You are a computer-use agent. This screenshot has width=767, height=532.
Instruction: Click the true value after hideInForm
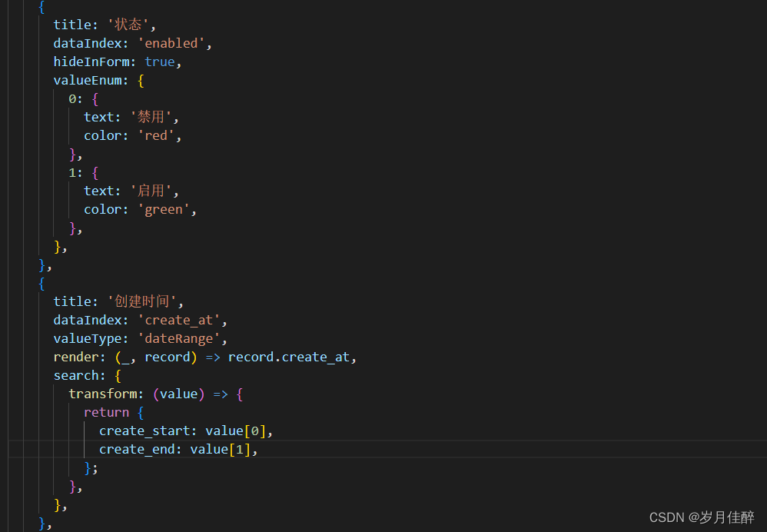click(159, 62)
